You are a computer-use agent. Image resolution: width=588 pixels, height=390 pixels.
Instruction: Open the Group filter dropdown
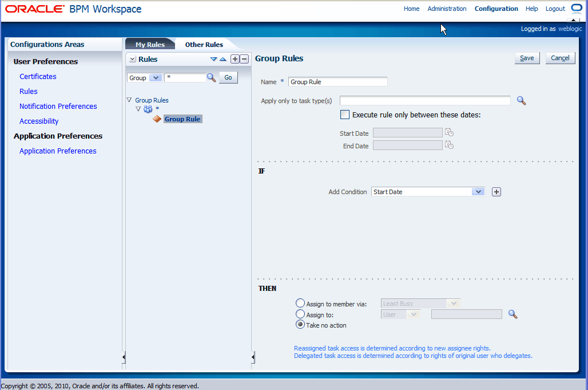point(155,78)
